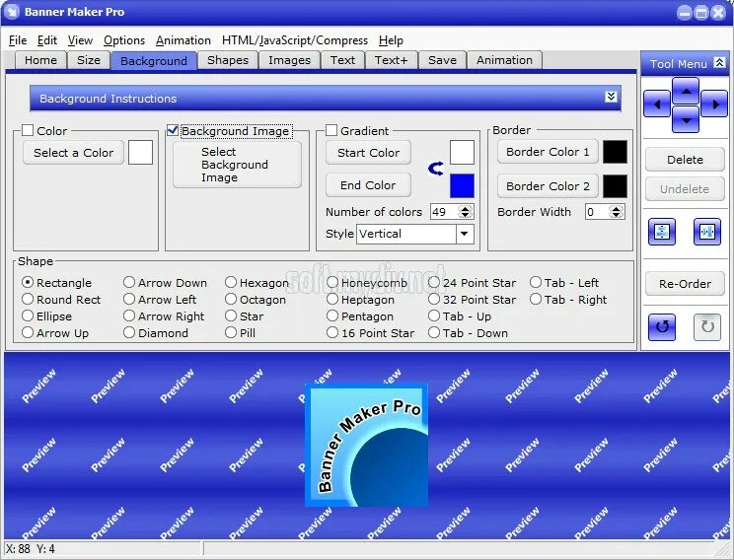Uncheck the Background Image checkbox
734x560 pixels.
(173, 130)
